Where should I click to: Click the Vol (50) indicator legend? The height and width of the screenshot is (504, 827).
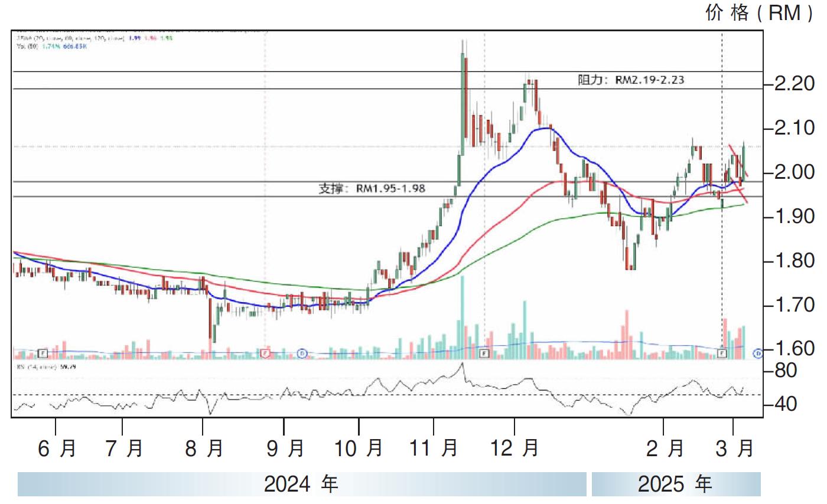click(52, 46)
